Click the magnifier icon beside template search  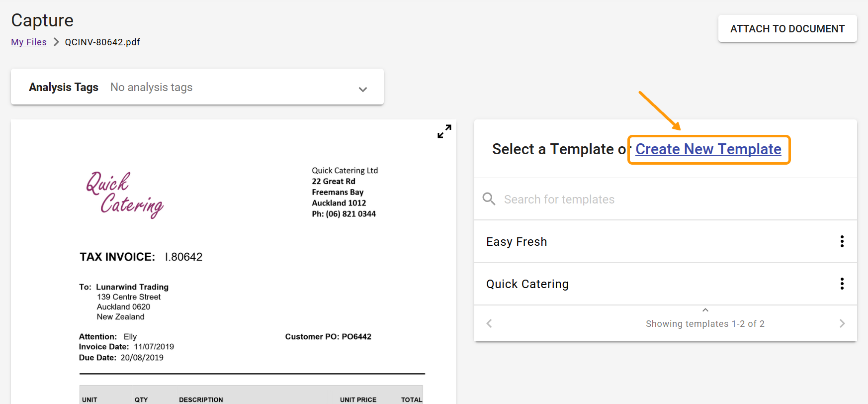pos(489,199)
